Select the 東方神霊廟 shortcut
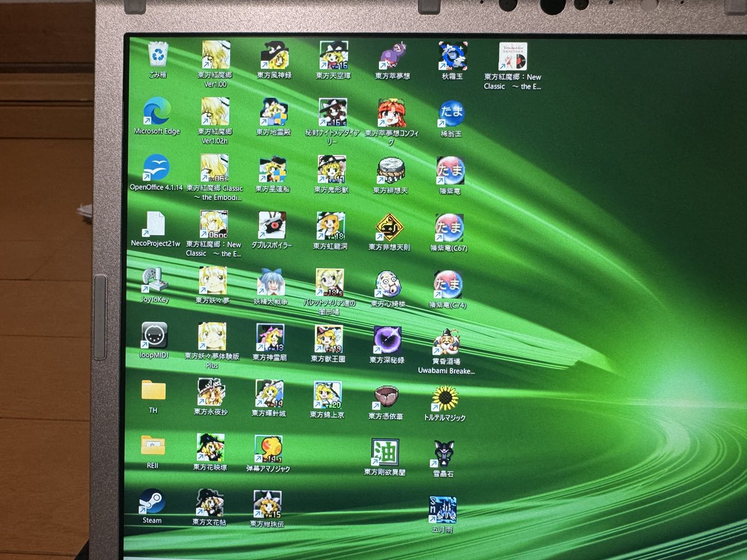 click(x=270, y=337)
